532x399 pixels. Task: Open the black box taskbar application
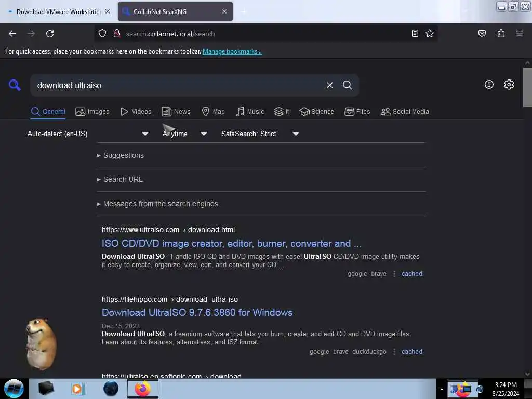pos(46,389)
